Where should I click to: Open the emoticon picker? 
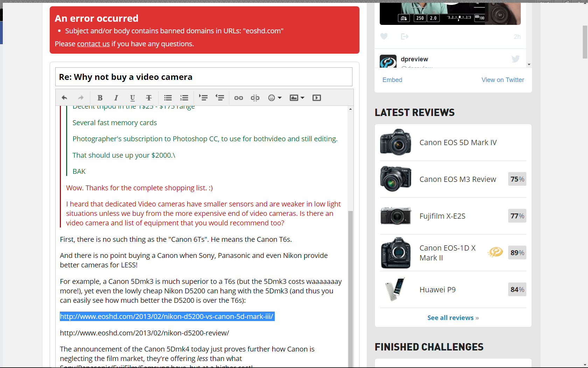tap(275, 98)
